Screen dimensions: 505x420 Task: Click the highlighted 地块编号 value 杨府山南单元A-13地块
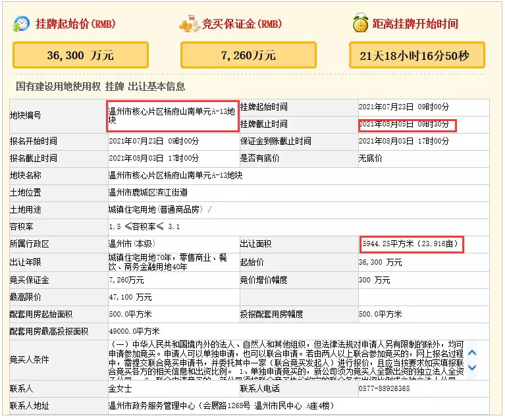coord(172,115)
